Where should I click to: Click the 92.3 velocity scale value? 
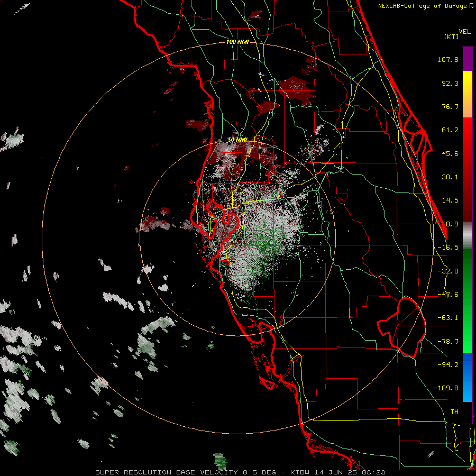450,83
